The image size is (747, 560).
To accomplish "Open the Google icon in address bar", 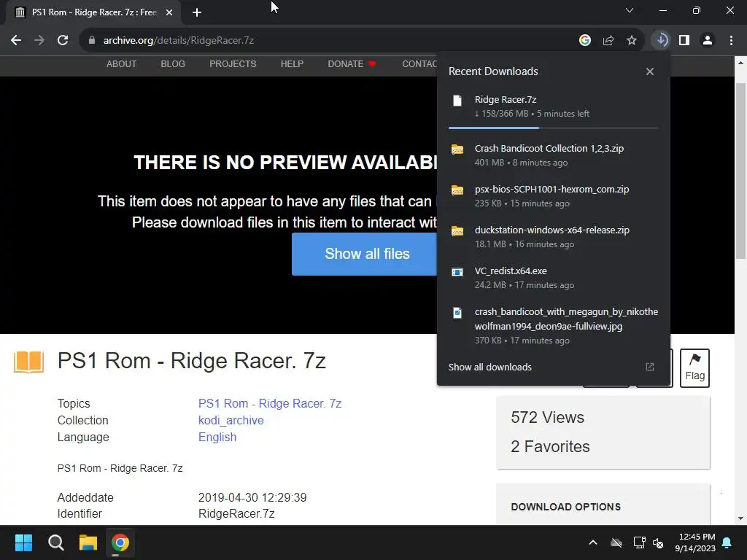I will coord(585,41).
